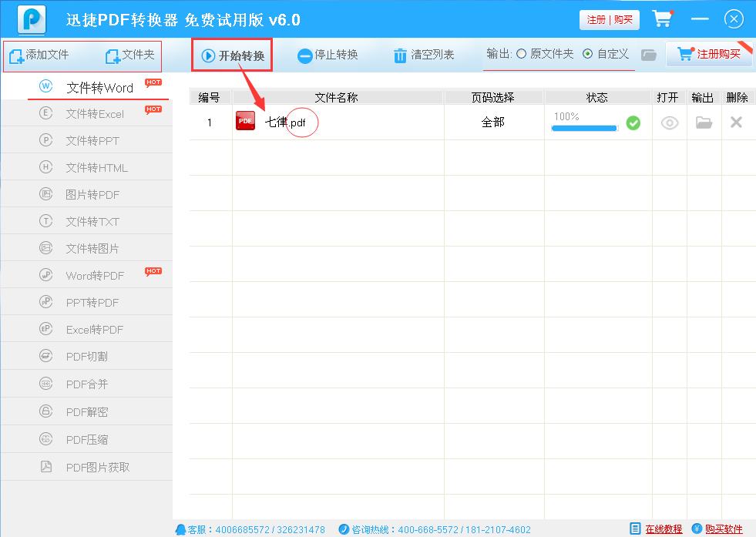Viewport: 756px width, 537px height.
Task: Open the shopping cart icon in title bar
Action: point(663,18)
